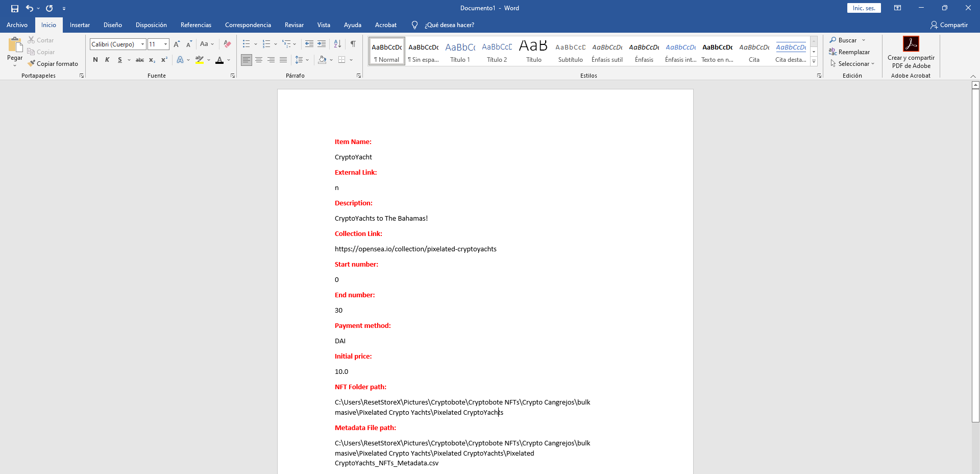Sort the paragraphs with the A-Z icon
Image resolution: width=980 pixels, height=474 pixels.
(x=337, y=44)
